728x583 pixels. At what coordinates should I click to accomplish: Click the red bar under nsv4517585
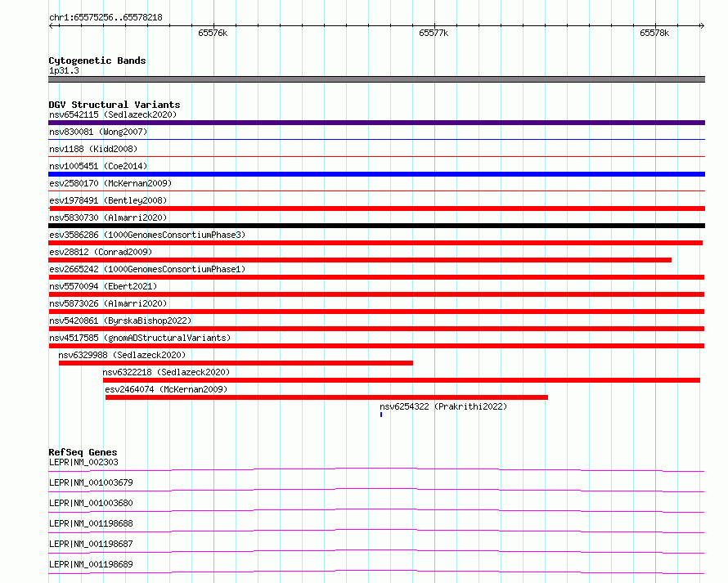tap(376, 346)
